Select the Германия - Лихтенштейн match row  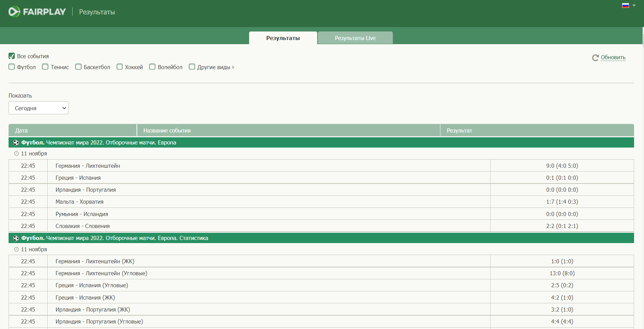pos(321,166)
